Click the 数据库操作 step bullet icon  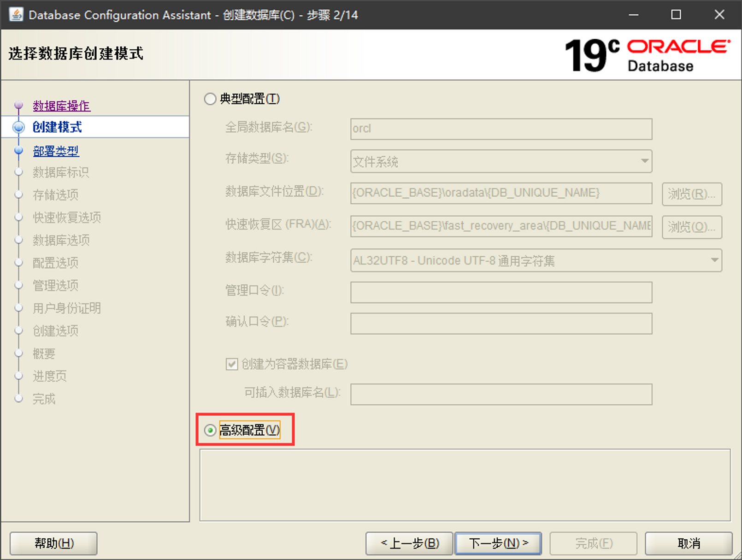click(19, 106)
